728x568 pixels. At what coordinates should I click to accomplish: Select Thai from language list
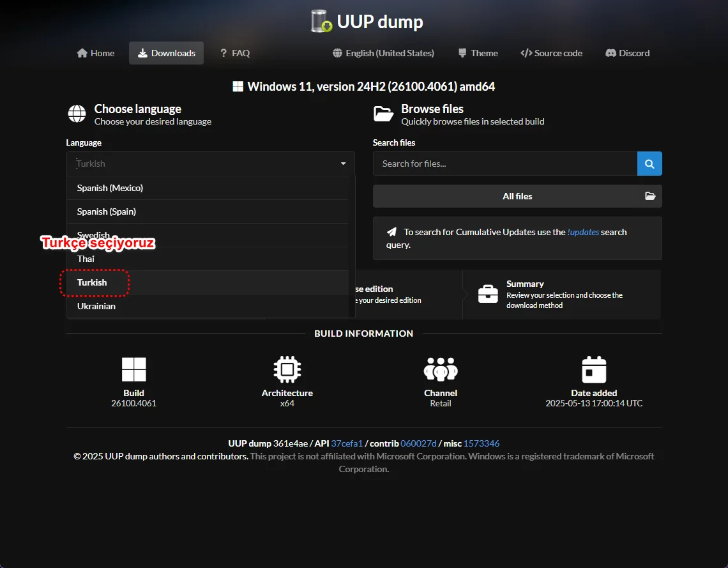tap(208, 259)
